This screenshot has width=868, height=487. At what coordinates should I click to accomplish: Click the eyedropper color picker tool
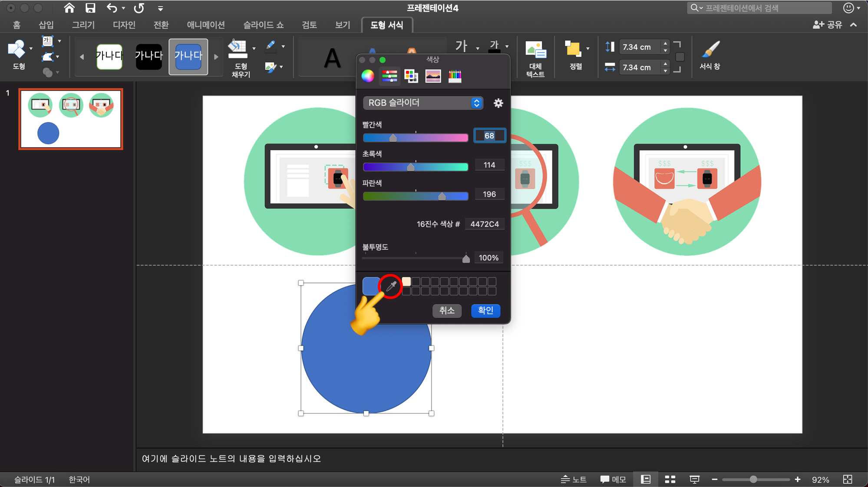tap(391, 286)
